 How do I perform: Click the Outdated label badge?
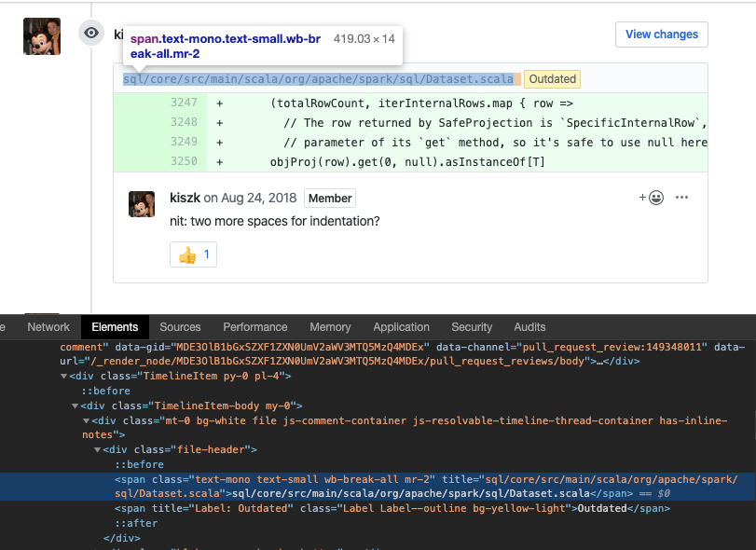pos(552,79)
